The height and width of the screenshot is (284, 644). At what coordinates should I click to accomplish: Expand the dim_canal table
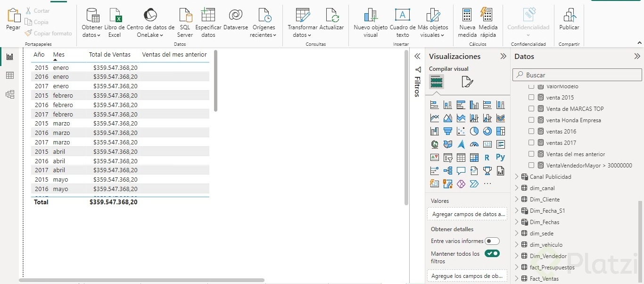tap(517, 188)
